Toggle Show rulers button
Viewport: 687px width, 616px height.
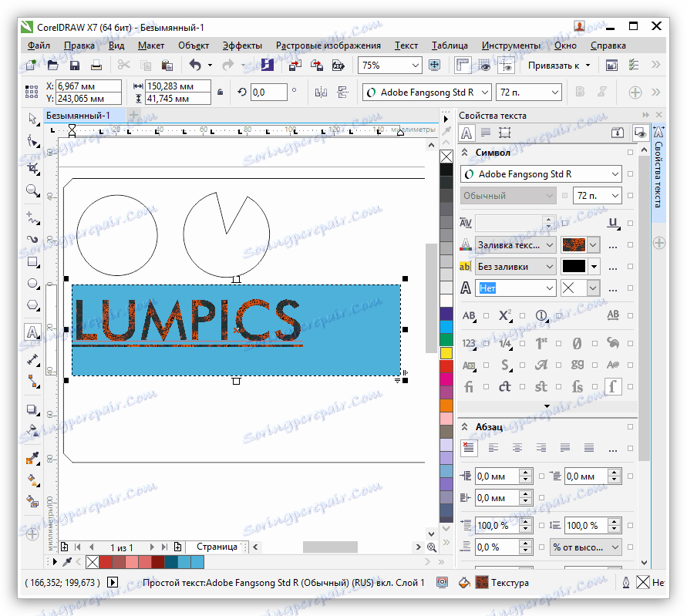pyautogui.click(x=462, y=66)
